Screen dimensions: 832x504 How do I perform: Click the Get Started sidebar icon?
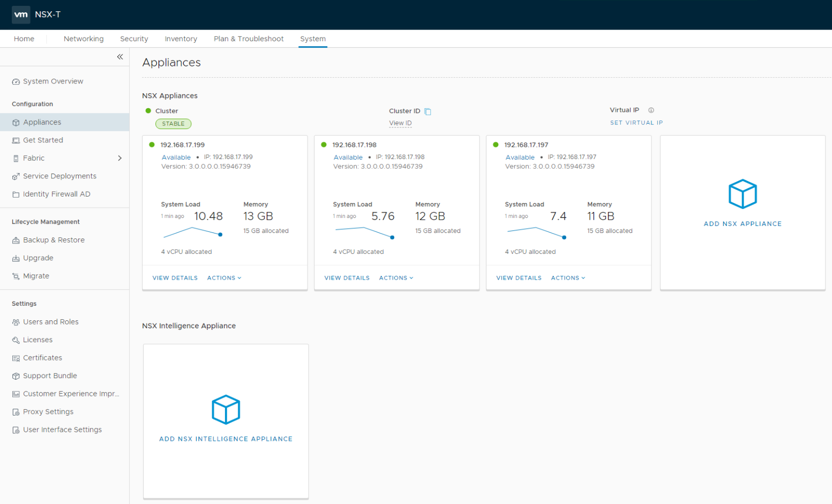[16, 140]
